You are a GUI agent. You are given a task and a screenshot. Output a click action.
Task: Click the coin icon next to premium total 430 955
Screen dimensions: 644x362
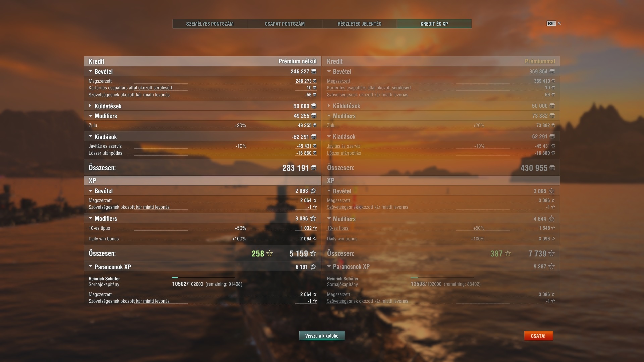click(552, 168)
